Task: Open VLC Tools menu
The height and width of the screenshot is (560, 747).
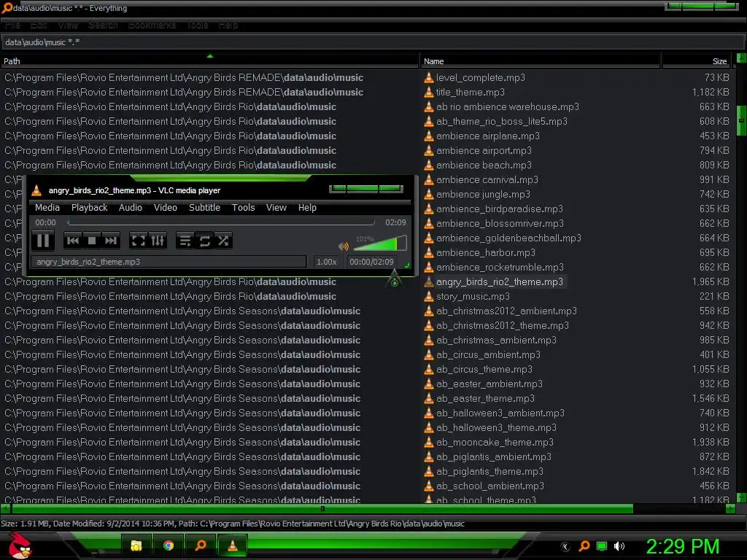Action: click(x=243, y=208)
